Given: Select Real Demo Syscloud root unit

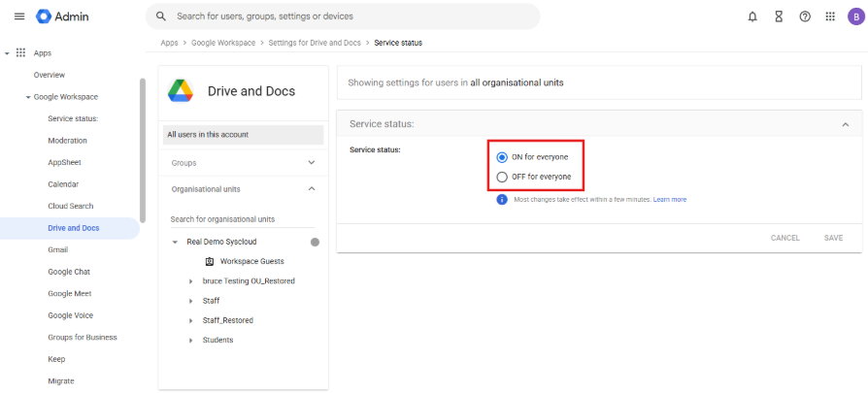Looking at the screenshot, I should (x=221, y=242).
